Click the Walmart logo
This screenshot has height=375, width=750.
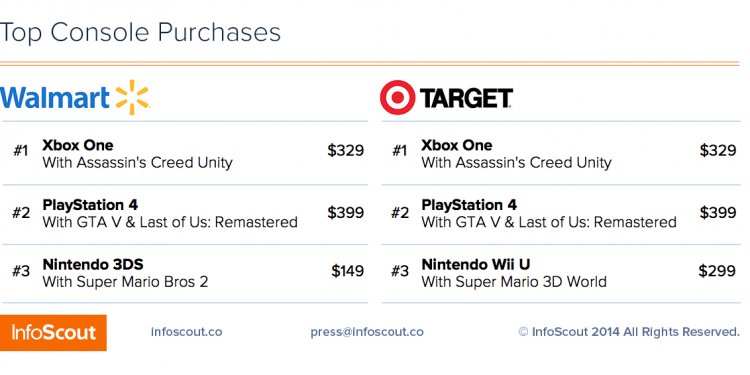(75, 98)
